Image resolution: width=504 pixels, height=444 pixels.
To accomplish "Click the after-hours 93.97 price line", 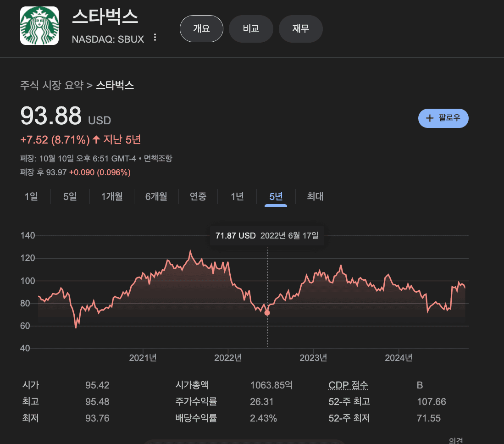I will point(75,172).
